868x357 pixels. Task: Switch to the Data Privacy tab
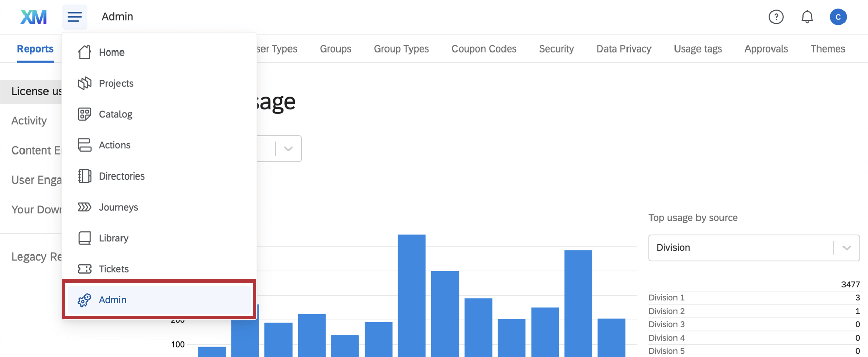(624, 49)
